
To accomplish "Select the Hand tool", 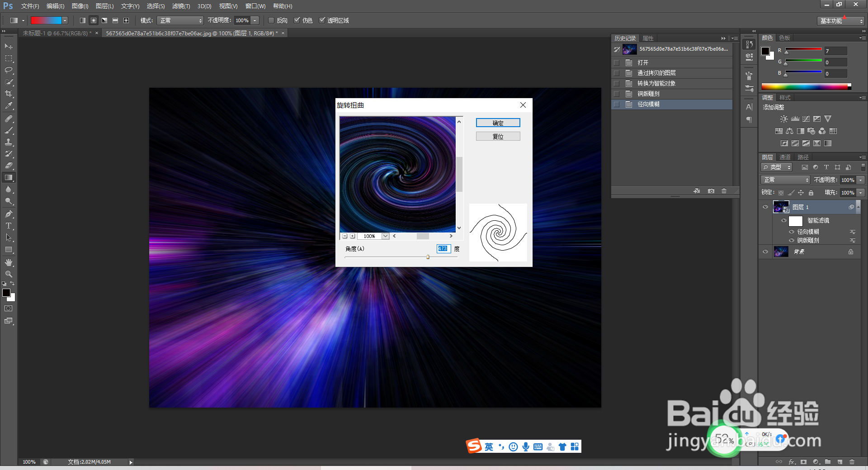I will coord(9,262).
